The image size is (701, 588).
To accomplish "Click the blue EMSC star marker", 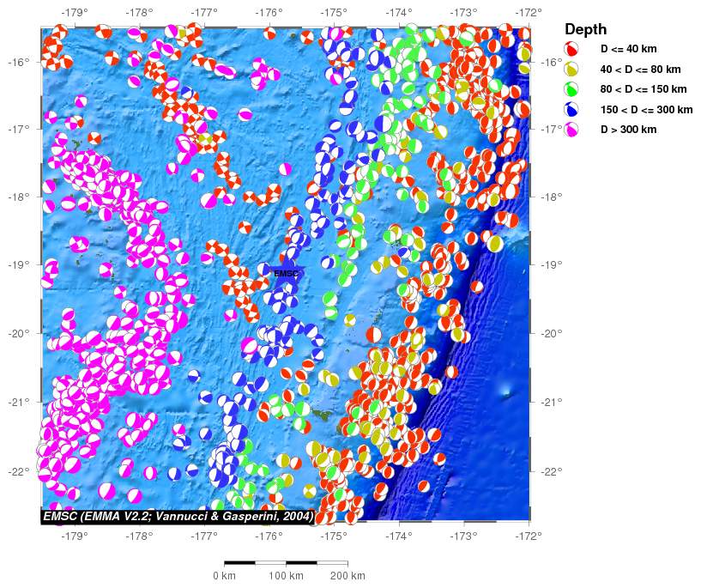I will (286, 272).
